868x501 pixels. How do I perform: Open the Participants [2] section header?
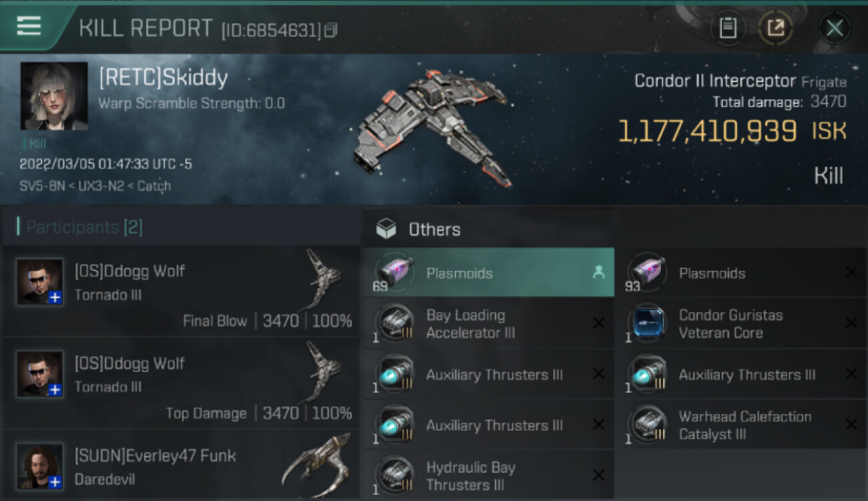(x=85, y=227)
